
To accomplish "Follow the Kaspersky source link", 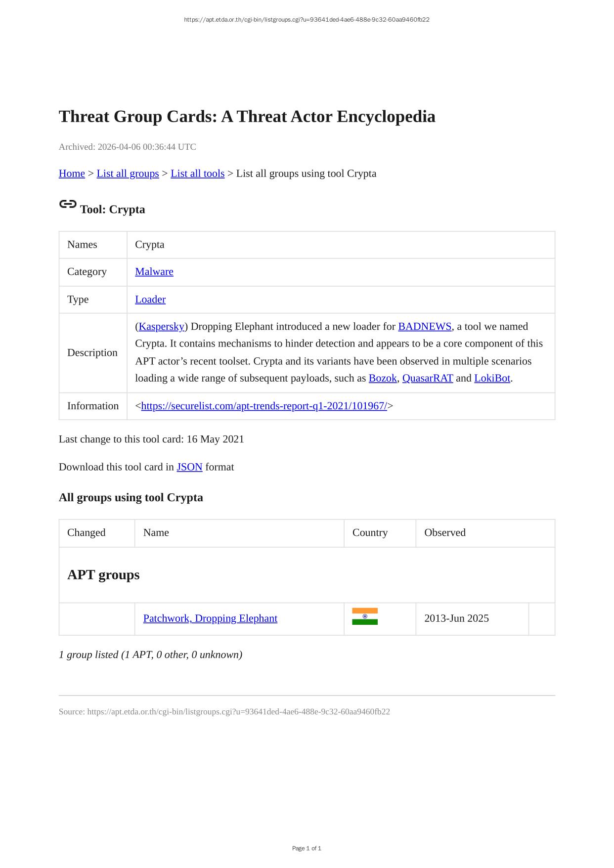I will (x=162, y=327).
